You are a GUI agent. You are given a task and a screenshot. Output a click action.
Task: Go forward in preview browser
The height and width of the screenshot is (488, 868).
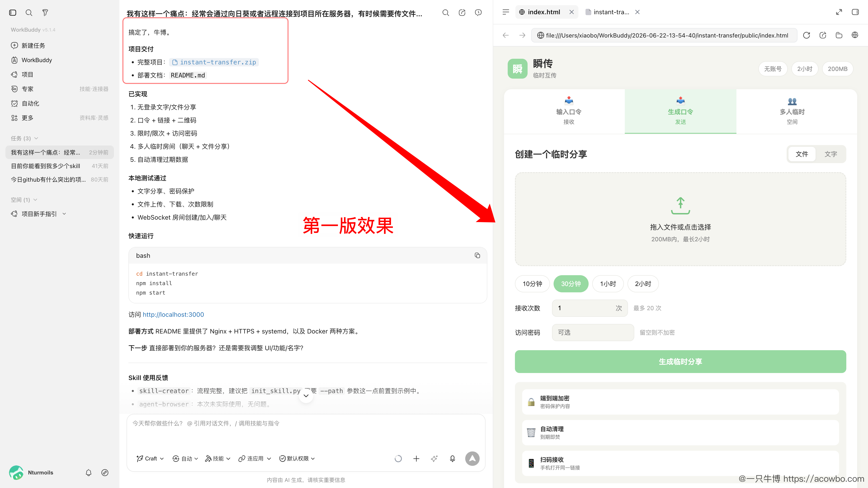tap(522, 35)
